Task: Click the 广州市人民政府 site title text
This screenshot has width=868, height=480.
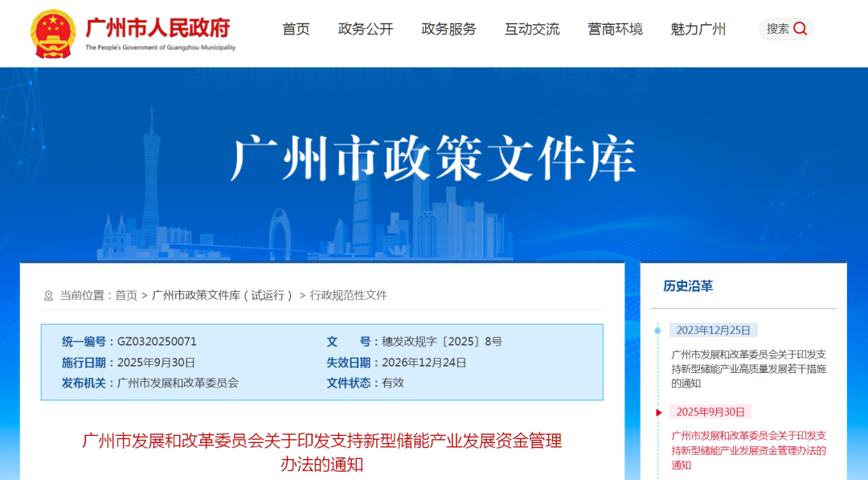Action: click(x=158, y=27)
